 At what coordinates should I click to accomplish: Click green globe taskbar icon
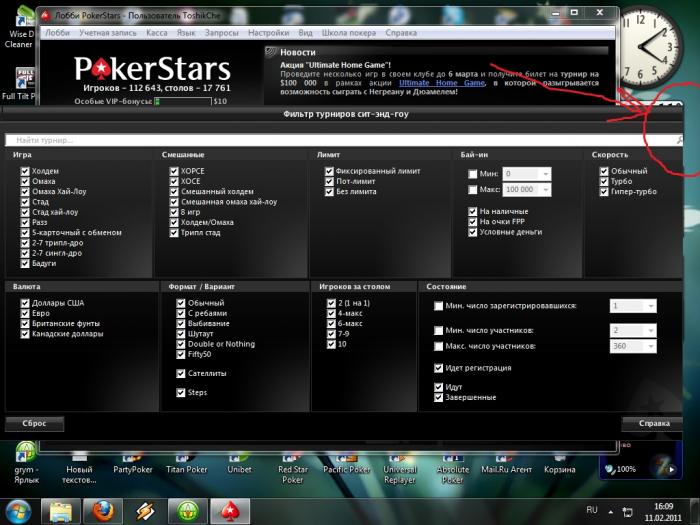188,512
